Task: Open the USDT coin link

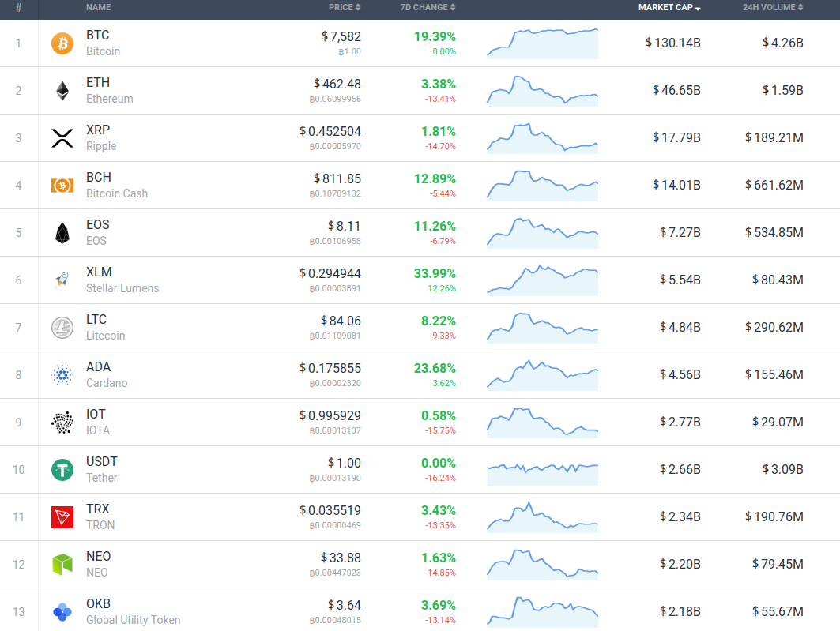Action: [102, 461]
